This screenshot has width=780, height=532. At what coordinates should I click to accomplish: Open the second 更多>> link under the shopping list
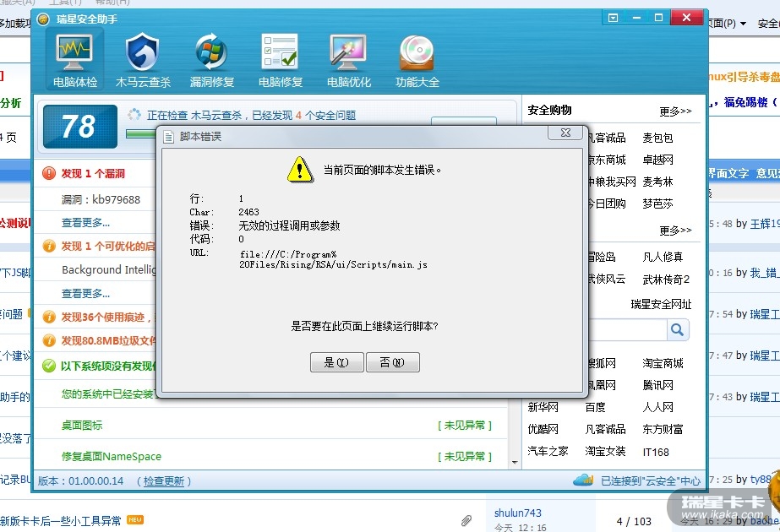675,231
